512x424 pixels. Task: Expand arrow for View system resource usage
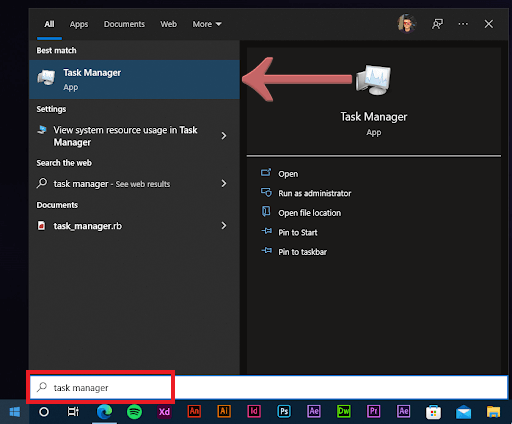click(x=224, y=136)
